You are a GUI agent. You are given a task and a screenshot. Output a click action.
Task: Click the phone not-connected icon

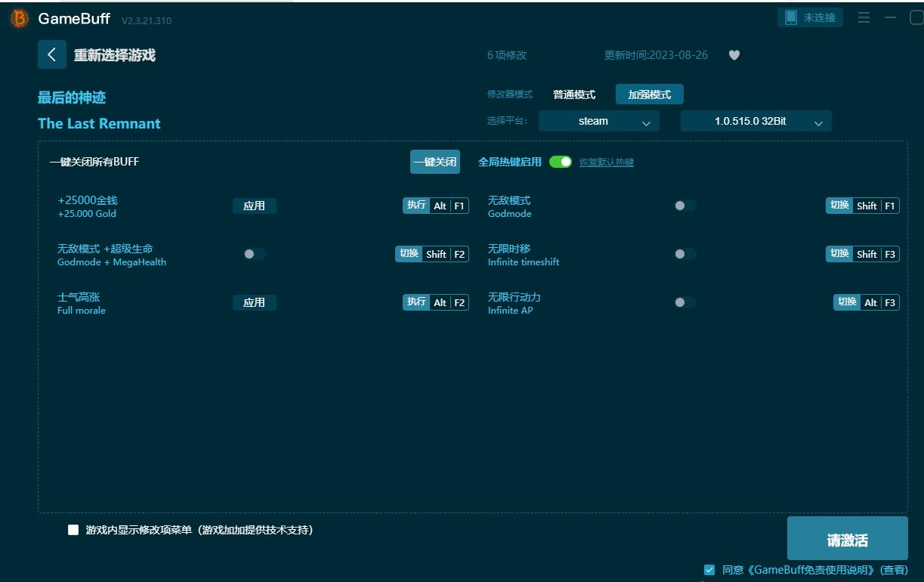point(791,17)
